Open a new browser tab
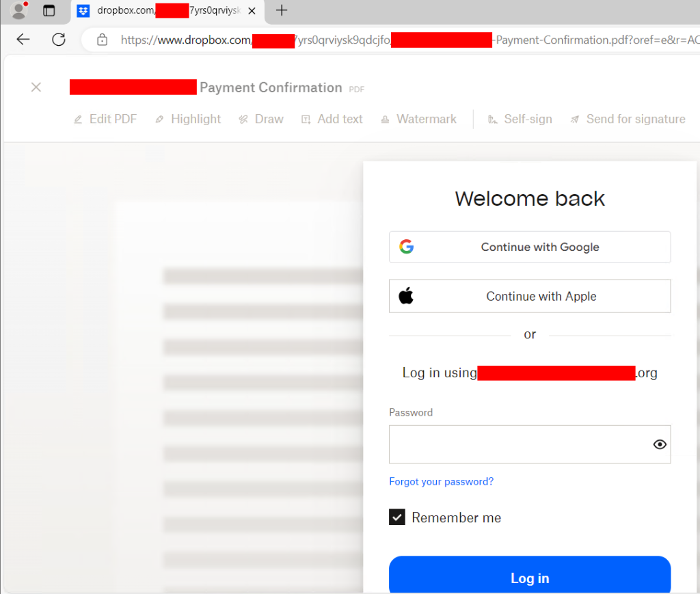700x594 pixels. click(x=282, y=10)
